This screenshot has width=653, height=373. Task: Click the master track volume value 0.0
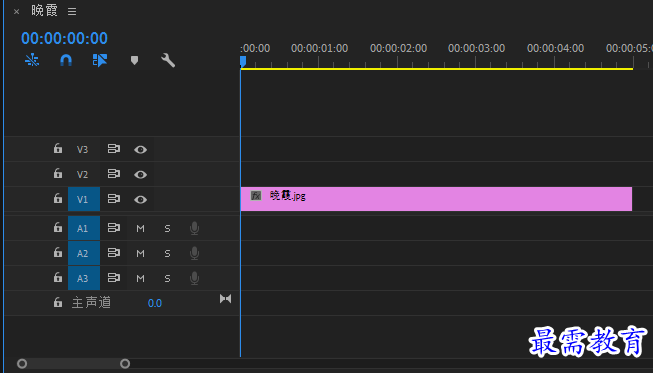pos(155,303)
